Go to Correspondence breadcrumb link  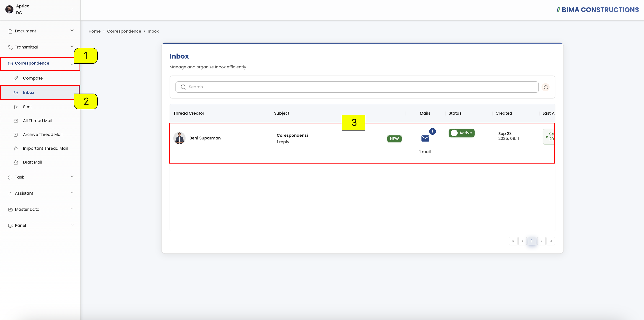124,31
